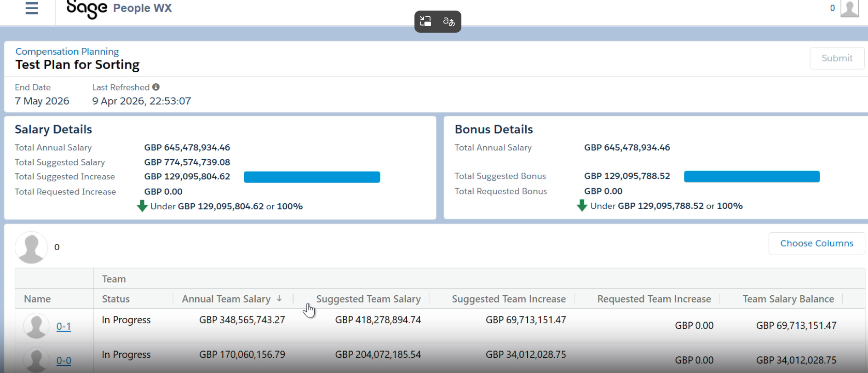Click the Salary Details blue progress bar
This screenshot has width=868, height=373.
pyautogui.click(x=312, y=177)
